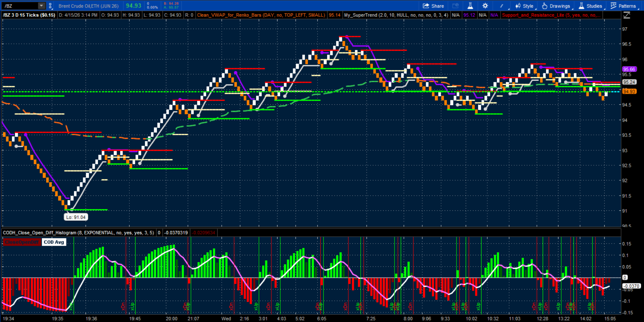Screen dimensions: 644x322
Task: Open the Studies menu
Action: point(591,6)
